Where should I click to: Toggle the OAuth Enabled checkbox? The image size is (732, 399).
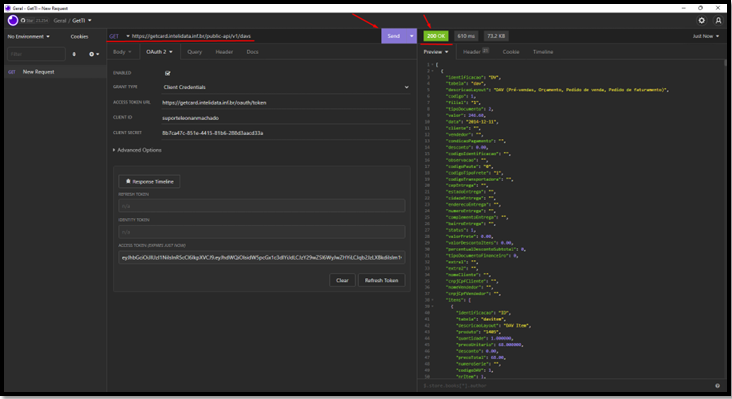(x=168, y=73)
